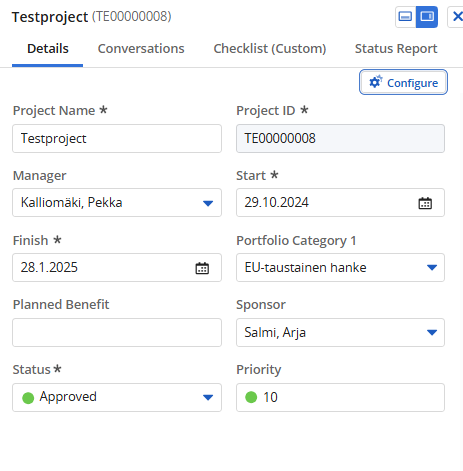Focus the Planned Benefit text field

pyautogui.click(x=117, y=332)
